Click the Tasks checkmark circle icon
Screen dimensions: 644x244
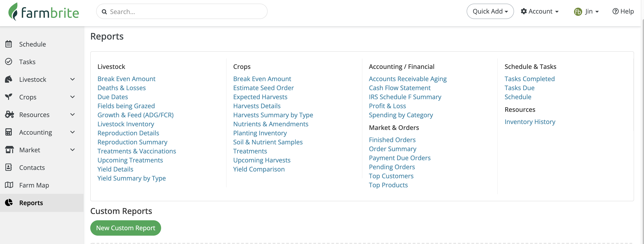pos(9,61)
